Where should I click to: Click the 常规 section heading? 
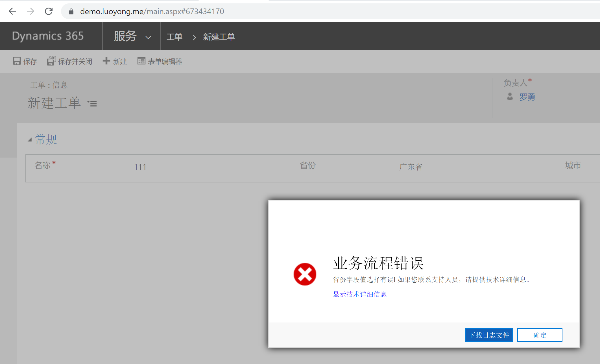click(46, 140)
